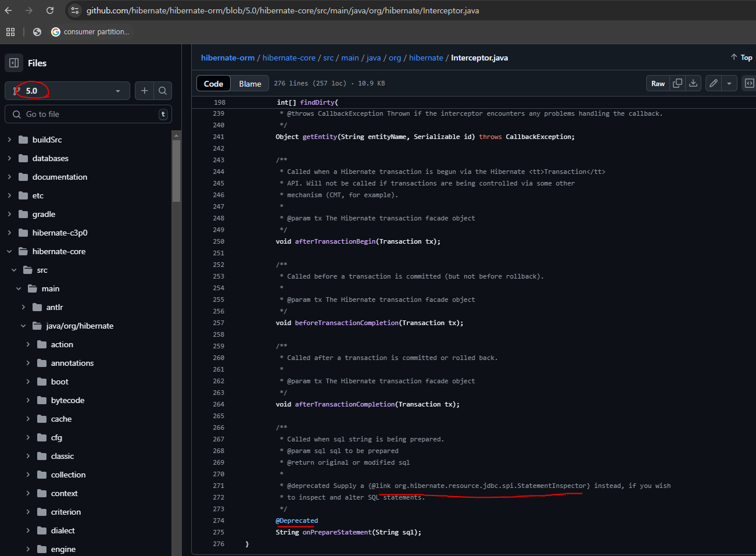The width and height of the screenshot is (756, 556).
Task: Expand the antlr folder
Action: click(x=23, y=307)
